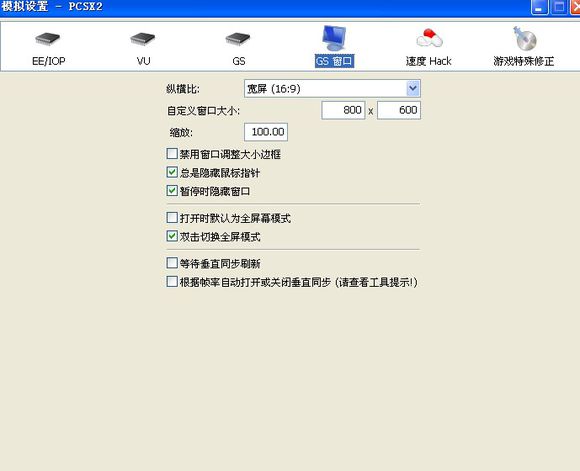Screen dimensions: 580x471
Task: Uncheck 双击切换全屏模式 checkbox
Action: pos(172,236)
